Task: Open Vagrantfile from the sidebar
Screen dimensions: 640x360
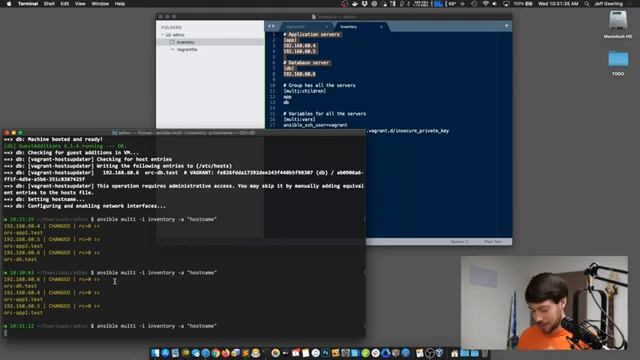Action: click(187, 49)
